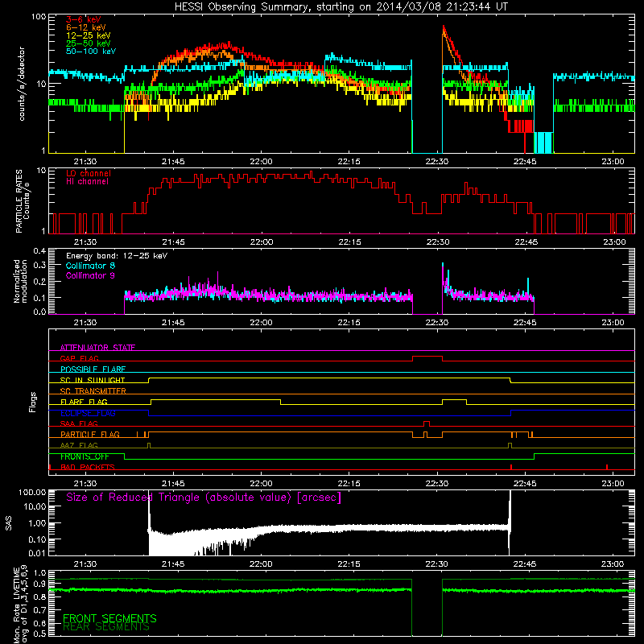This screenshot has height=644, width=644.
Task: Click the 0.7 tick on the livetime panel
Action: [39, 610]
